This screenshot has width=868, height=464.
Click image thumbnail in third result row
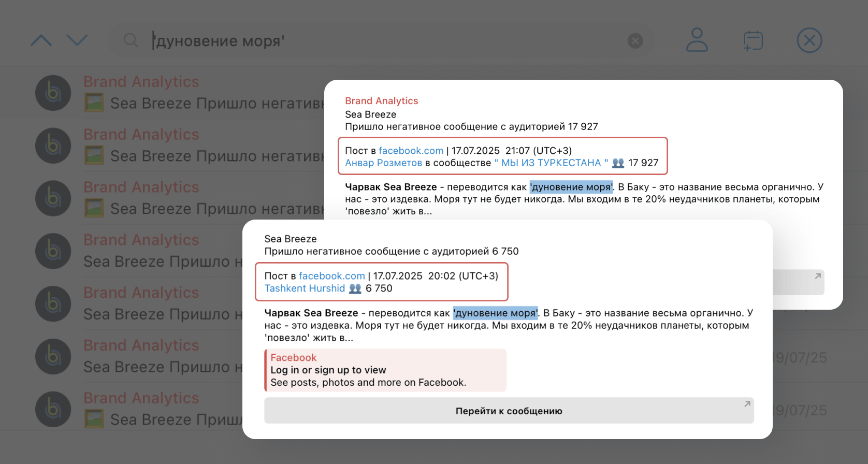pos(94,209)
